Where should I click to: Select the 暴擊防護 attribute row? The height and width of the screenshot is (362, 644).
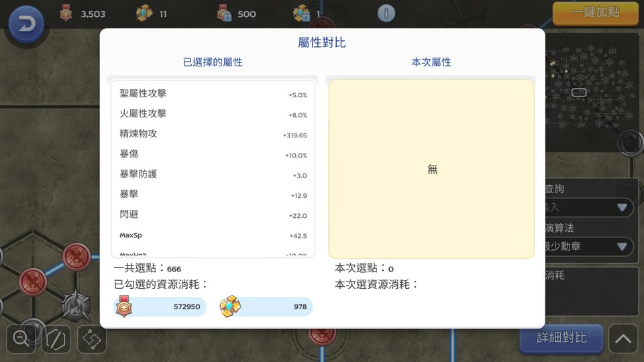coord(213,174)
